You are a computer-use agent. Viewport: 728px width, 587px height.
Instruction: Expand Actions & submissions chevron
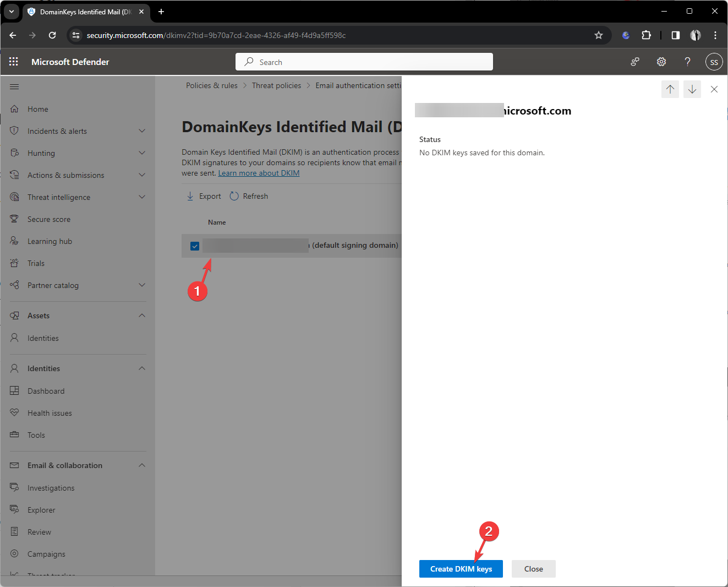(x=142, y=175)
